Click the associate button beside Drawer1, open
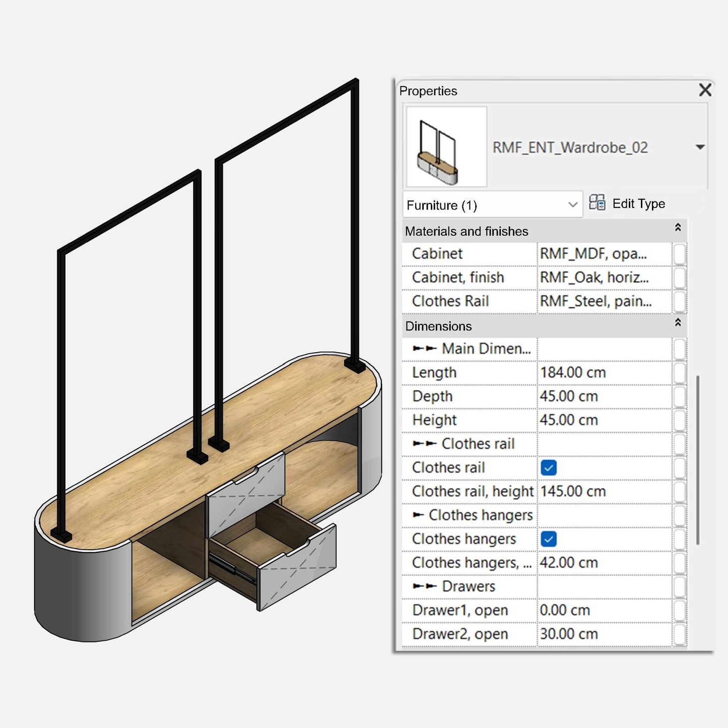728x728 pixels. [x=680, y=610]
